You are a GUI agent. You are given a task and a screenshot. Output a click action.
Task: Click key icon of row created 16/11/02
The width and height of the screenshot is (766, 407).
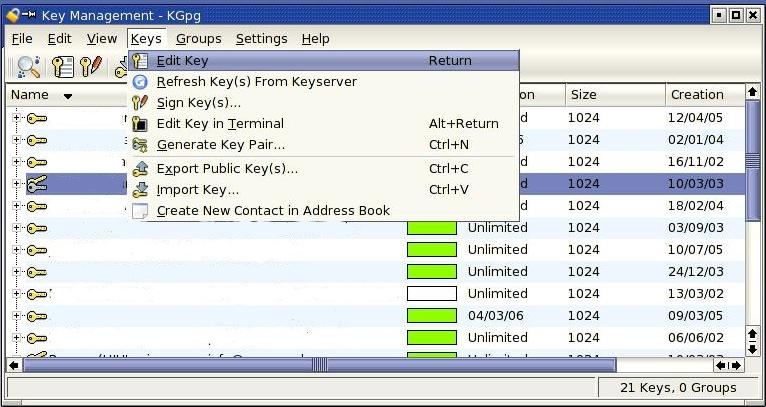37,162
